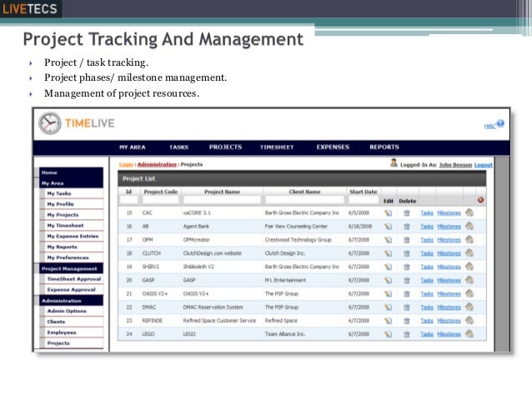Delete the Agent Bank project via trash icon

coord(407,227)
